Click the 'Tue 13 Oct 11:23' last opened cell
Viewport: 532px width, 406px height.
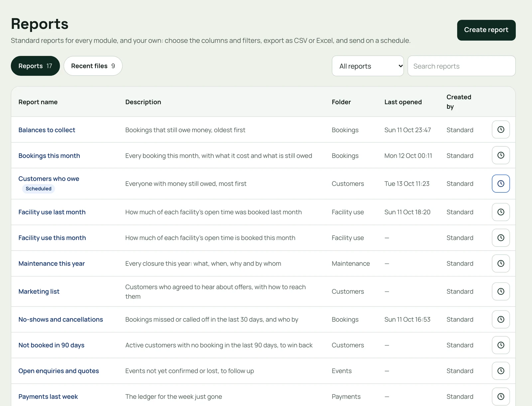[407, 184]
